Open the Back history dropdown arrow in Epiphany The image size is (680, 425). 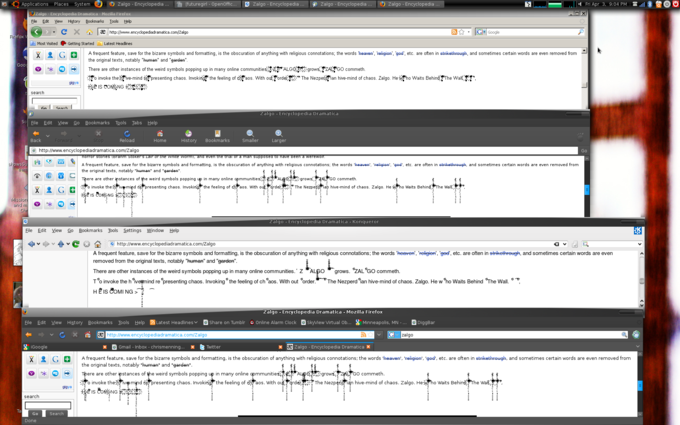coord(48,136)
